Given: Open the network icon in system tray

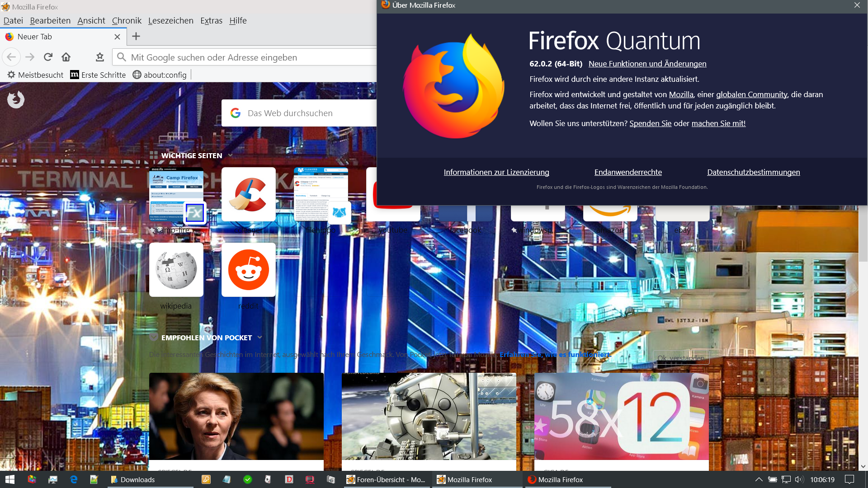Looking at the screenshot, I should pos(786,479).
